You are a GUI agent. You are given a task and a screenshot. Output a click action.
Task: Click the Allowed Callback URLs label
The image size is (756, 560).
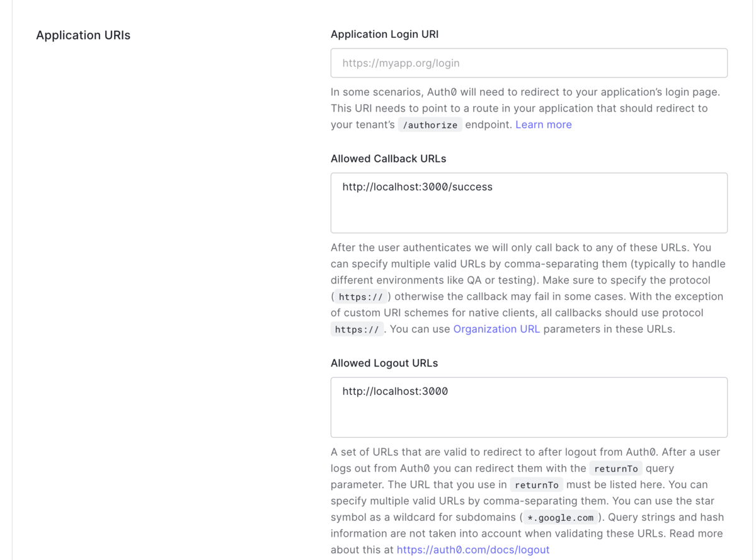(x=388, y=159)
